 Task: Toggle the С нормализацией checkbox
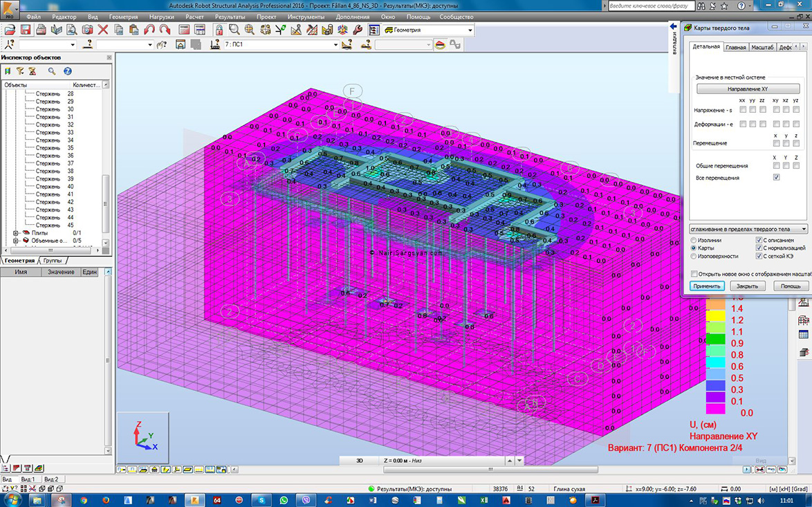[x=759, y=248]
